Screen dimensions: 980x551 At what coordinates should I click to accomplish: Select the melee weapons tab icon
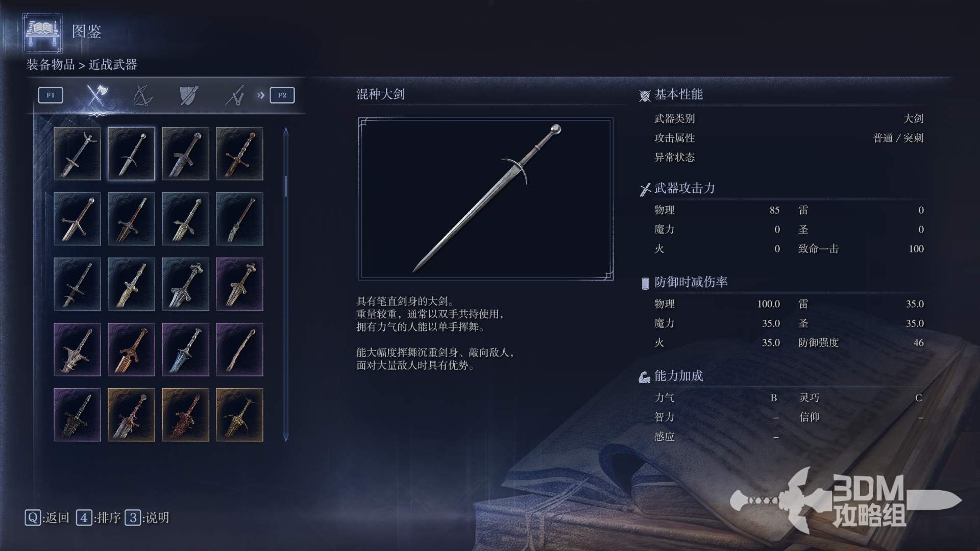tap(96, 95)
